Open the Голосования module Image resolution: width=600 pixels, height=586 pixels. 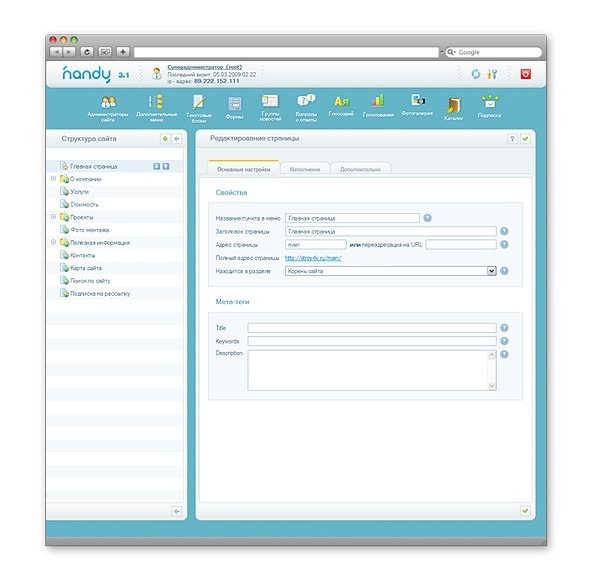(x=378, y=106)
